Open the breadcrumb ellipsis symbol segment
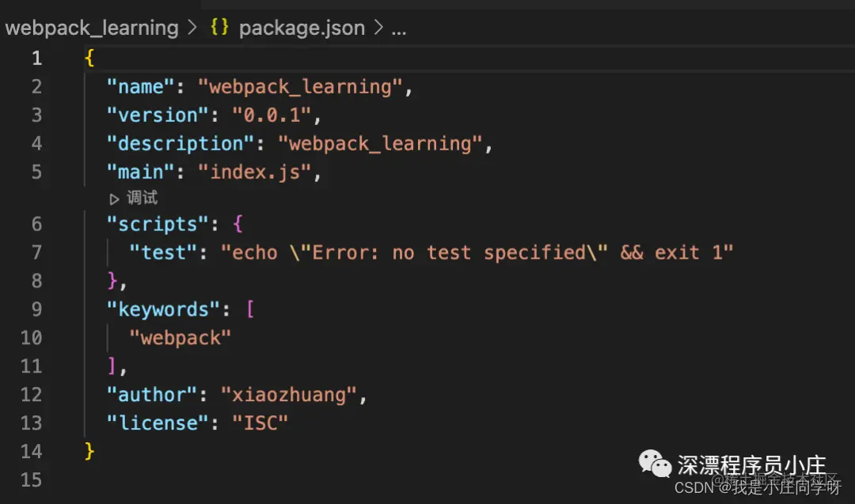The width and height of the screenshot is (855, 504). coord(398,31)
